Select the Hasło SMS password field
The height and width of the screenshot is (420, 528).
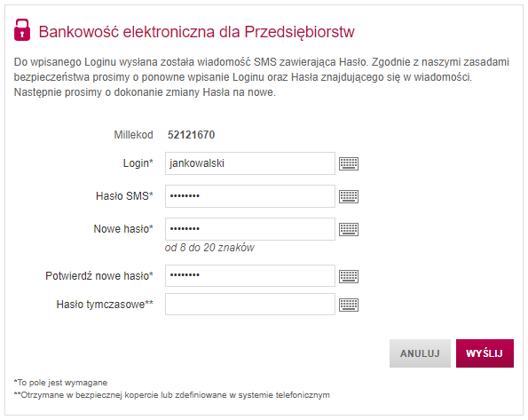[x=250, y=196]
